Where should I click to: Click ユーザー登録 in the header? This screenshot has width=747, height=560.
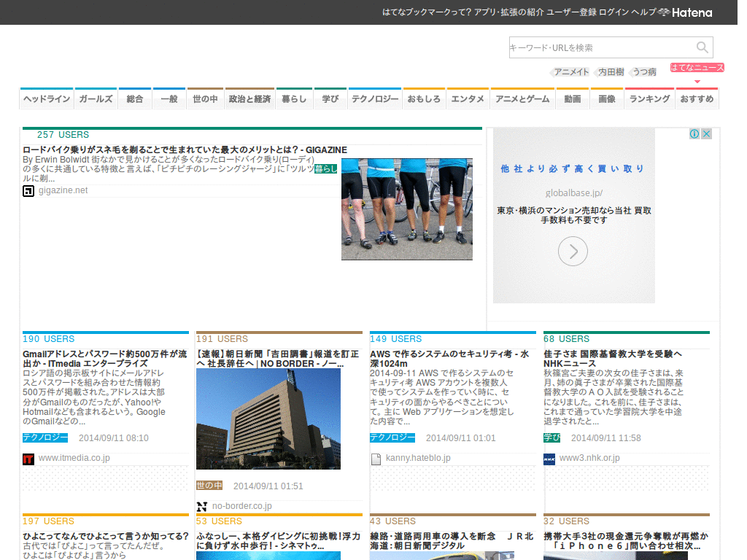(571, 12)
